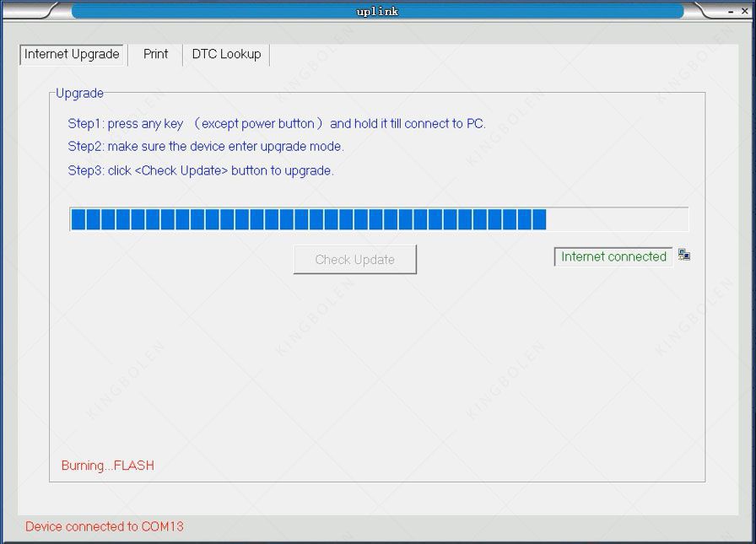Viewport: 756px width, 544px height.
Task: Click the filled blue portion of progress bar
Action: click(308, 219)
